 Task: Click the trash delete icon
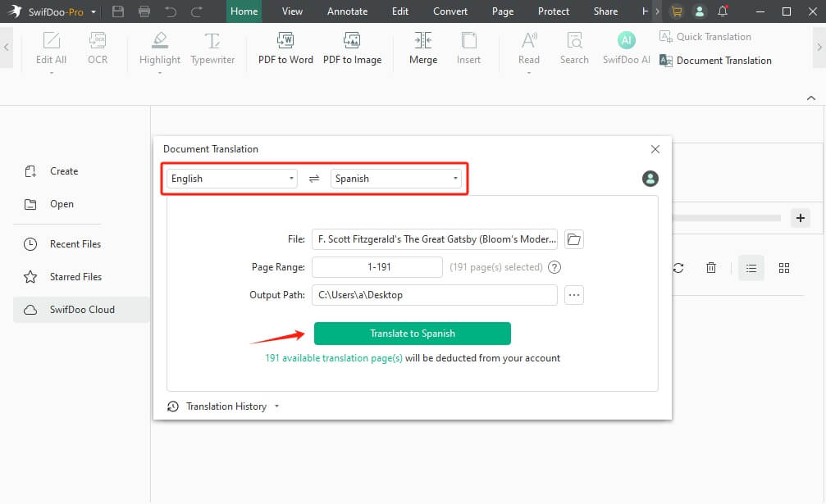(x=710, y=268)
